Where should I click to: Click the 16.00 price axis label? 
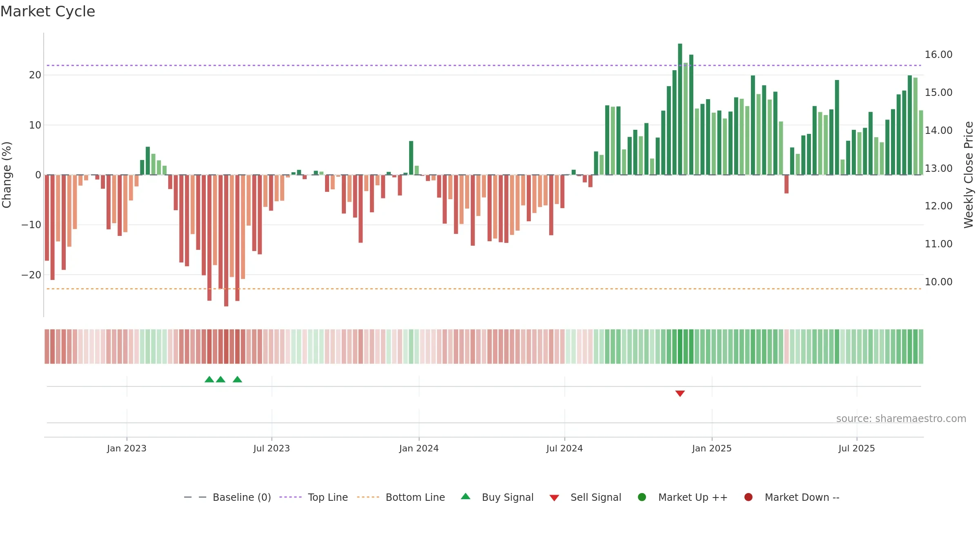pyautogui.click(x=938, y=54)
